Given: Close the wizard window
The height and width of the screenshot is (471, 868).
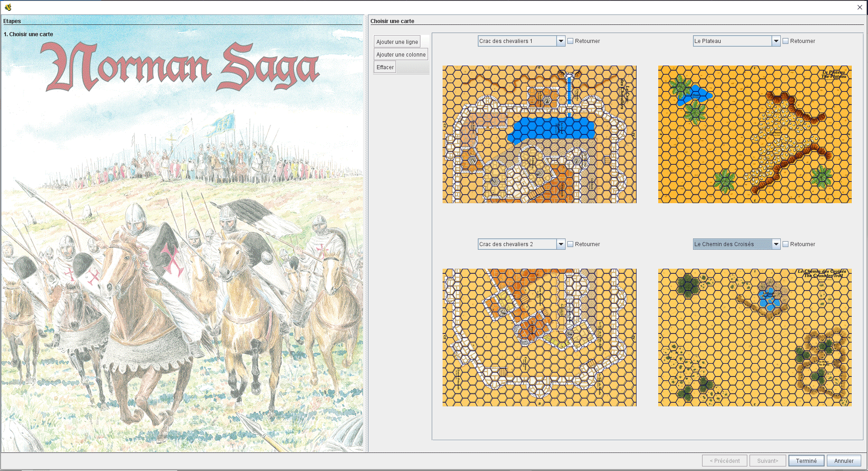Looking at the screenshot, I should [x=859, y=7].
